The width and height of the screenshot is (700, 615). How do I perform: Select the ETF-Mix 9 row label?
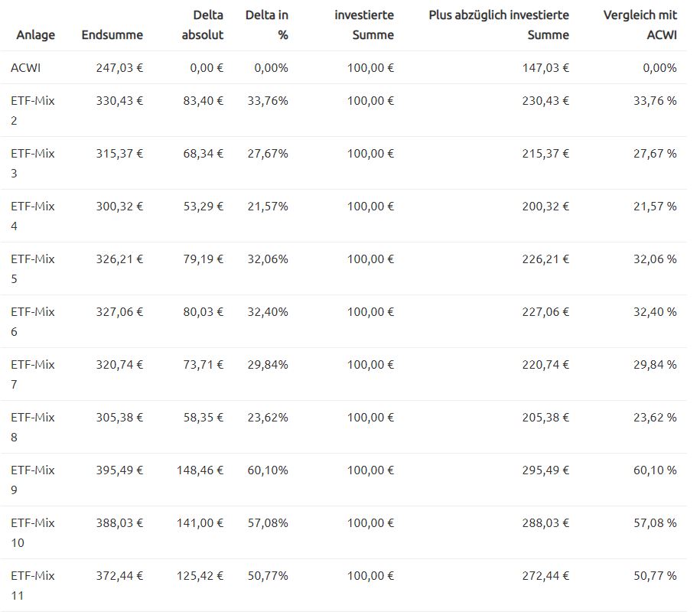[x=33, y=480]
